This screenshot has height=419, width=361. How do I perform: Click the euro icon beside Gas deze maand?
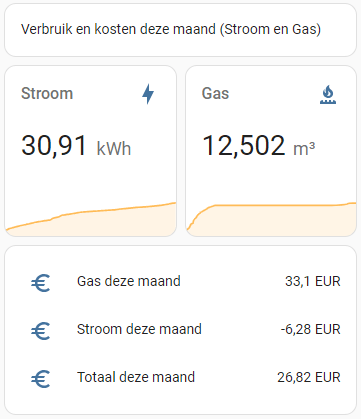[x=41, y=283]
